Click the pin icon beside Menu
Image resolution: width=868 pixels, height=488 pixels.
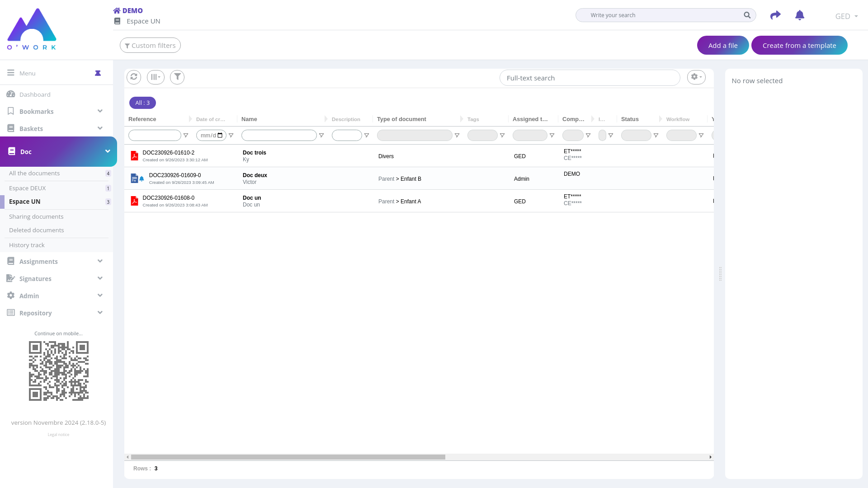[x=98, y=73]
